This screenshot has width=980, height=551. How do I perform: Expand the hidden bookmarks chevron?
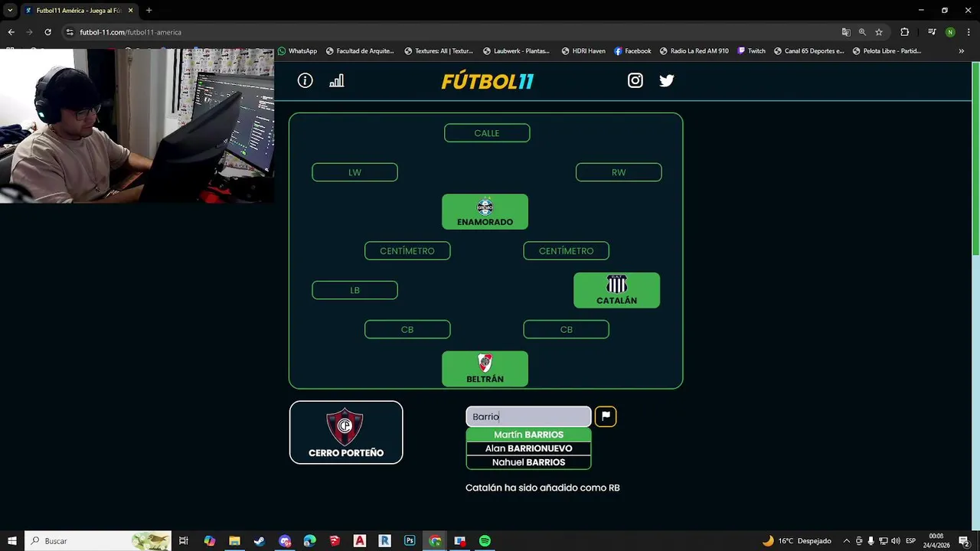[x=962, y=51]
